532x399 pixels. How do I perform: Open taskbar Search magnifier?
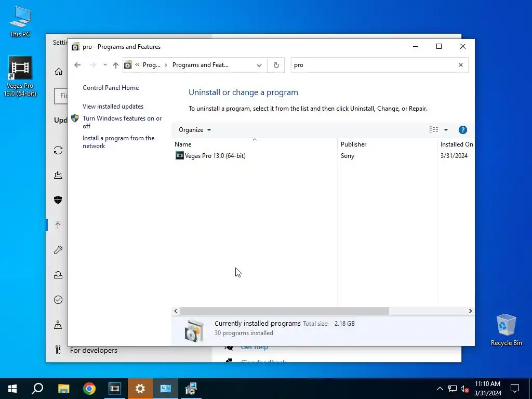(37, 389)
